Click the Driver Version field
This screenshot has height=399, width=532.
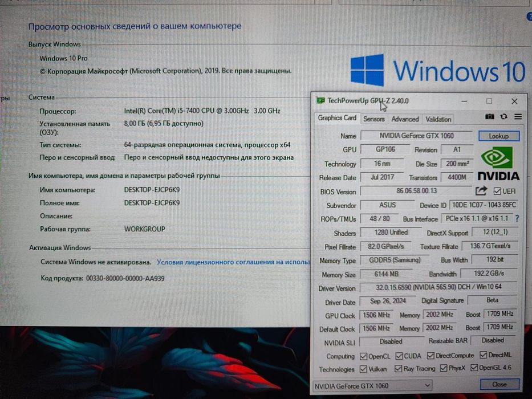(x=438, y=287)
